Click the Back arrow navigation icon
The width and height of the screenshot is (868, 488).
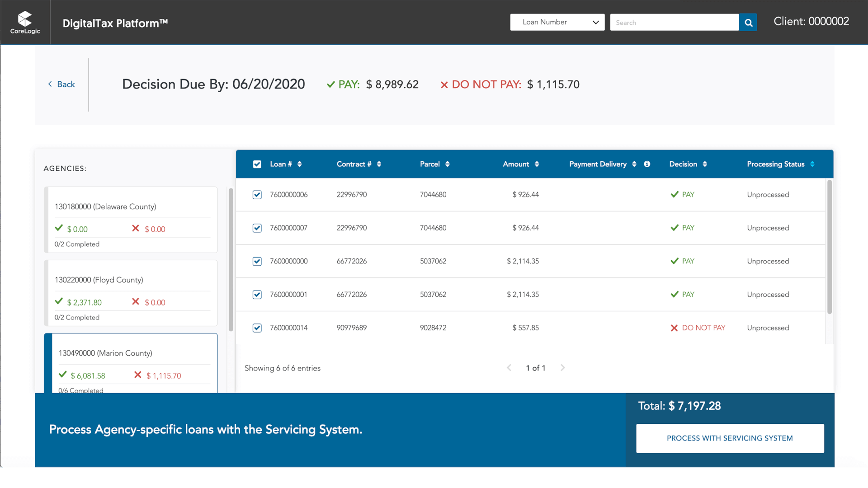tap(50, 84)
